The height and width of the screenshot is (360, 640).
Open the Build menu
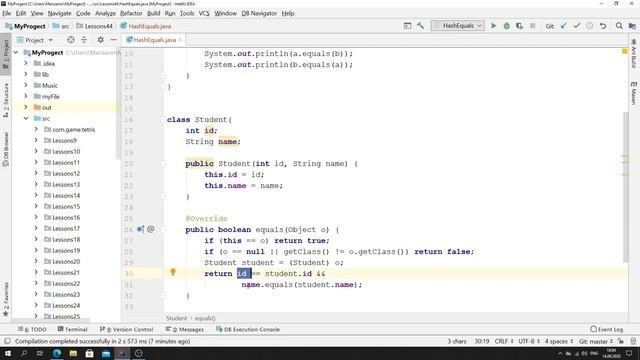153,13
